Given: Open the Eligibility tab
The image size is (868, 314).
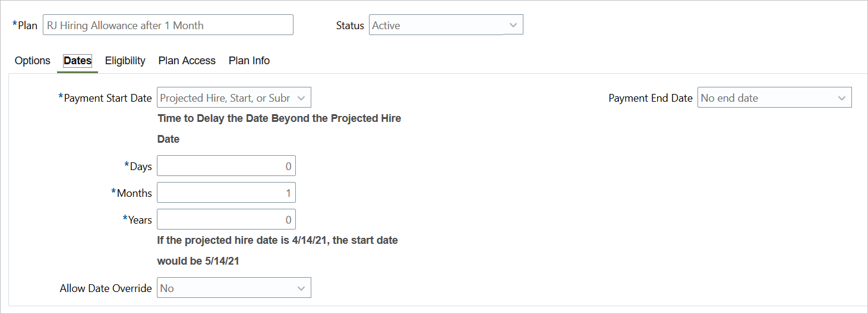Looking at the screenshot, I should [x=125, y=61].
